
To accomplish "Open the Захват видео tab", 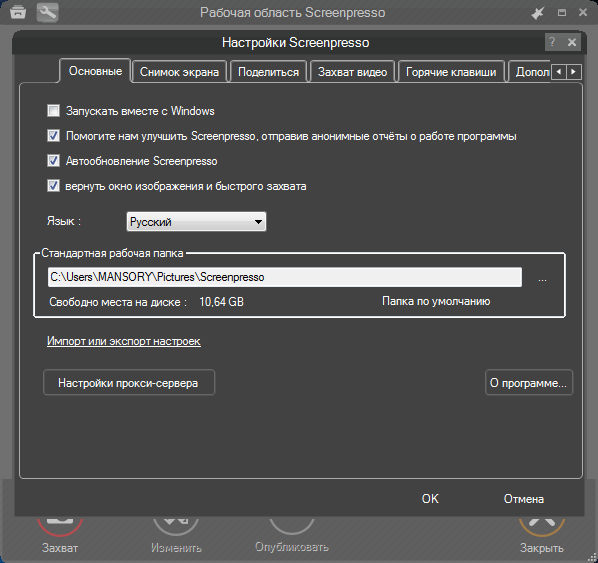I will (x=352, y=72).
